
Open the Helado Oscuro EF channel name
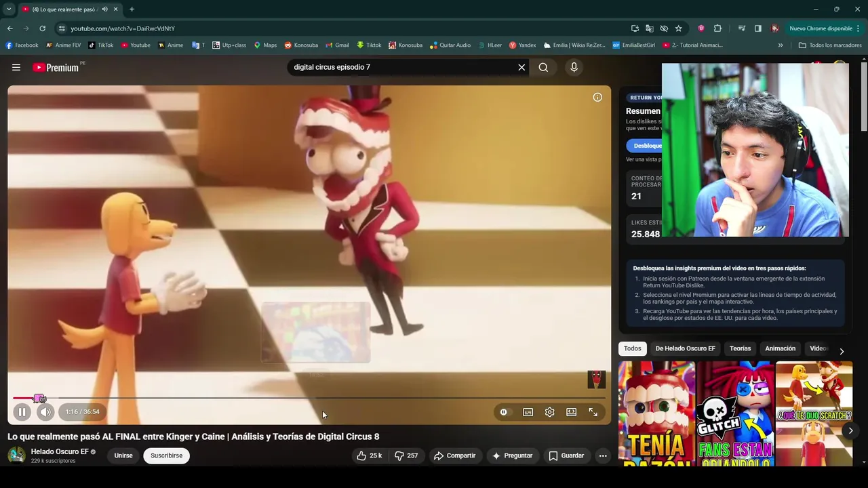pyautogui.click(x=60, y=451)
